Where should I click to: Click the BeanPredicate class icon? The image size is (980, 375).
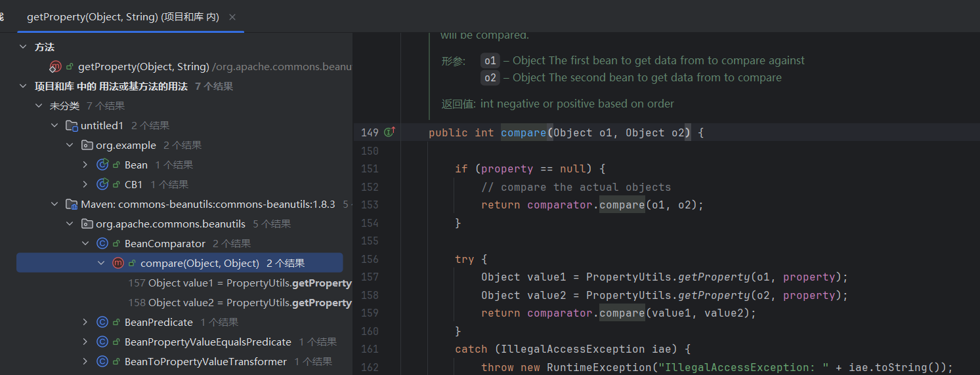tap(102, 323)
